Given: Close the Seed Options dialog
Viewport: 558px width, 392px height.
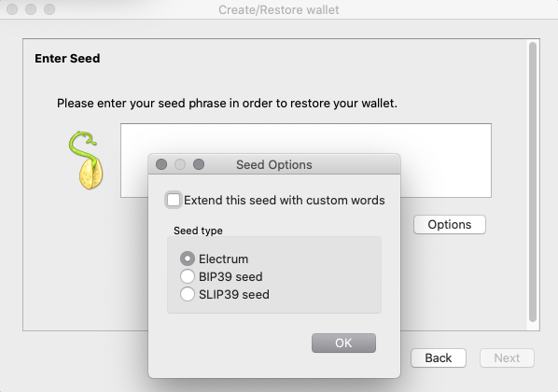Looking at the screenshot, I should pyautogui.click(x=161, y=164).
